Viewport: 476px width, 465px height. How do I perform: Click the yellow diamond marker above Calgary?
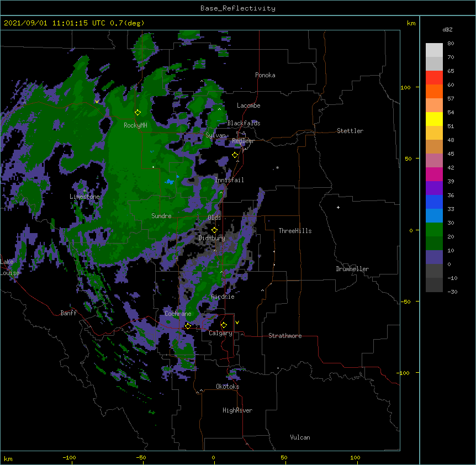pos(224,325)
